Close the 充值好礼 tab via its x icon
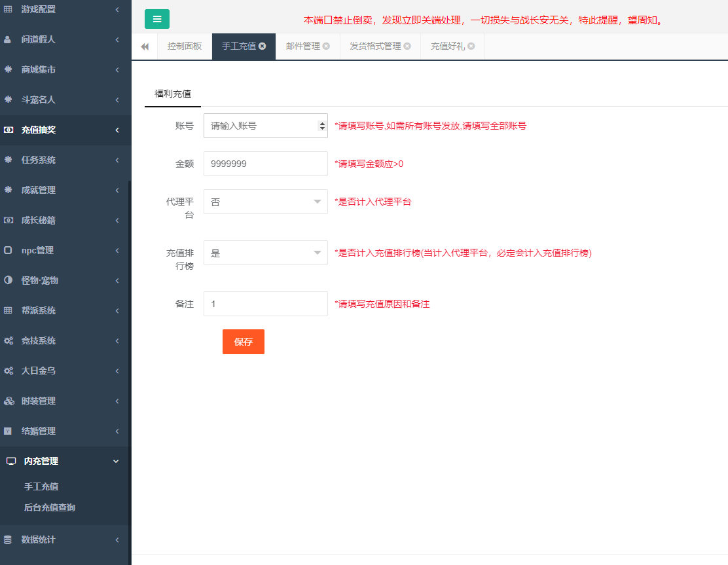This screenshot has width=728, height=565. [x=471, y=46]
